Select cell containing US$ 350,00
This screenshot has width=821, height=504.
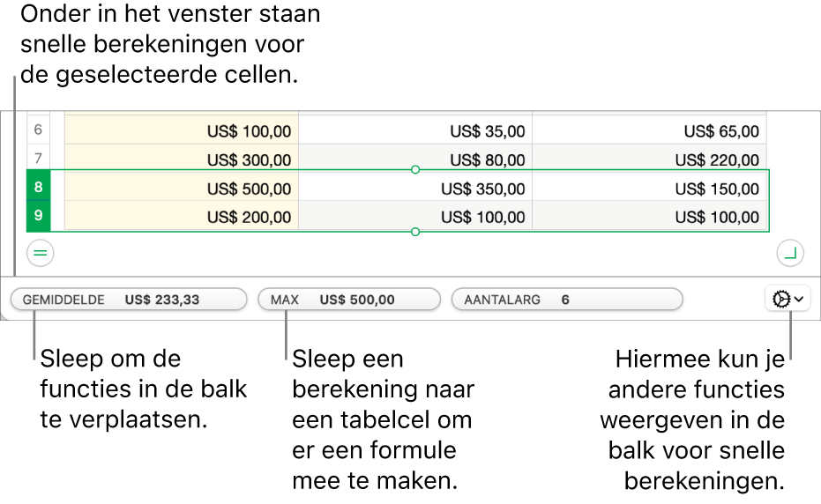pyautogui.click(x=415, y=189)
